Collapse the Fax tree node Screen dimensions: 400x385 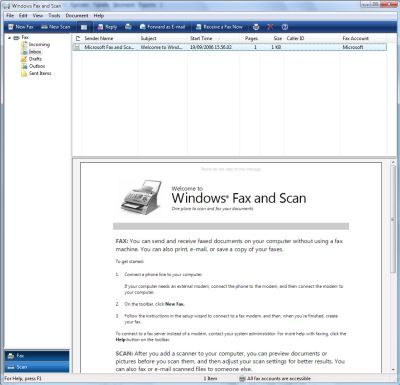click(9, 38)
